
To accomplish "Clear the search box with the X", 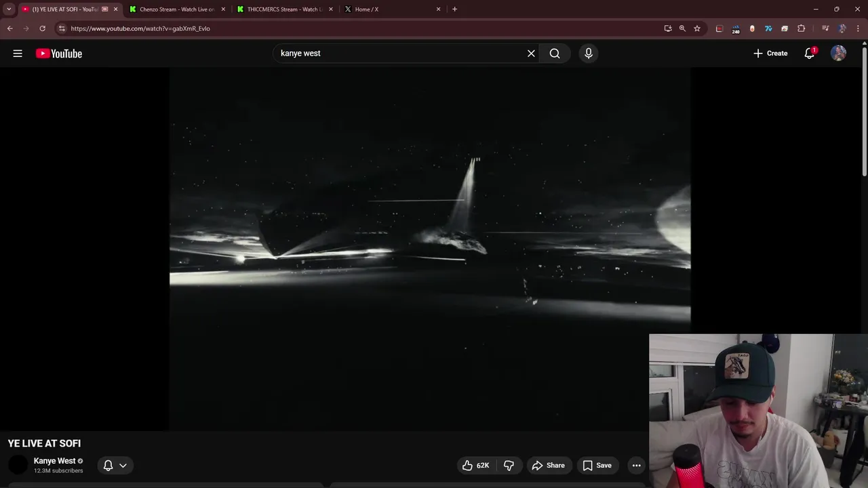I will (x=531, y=54).
